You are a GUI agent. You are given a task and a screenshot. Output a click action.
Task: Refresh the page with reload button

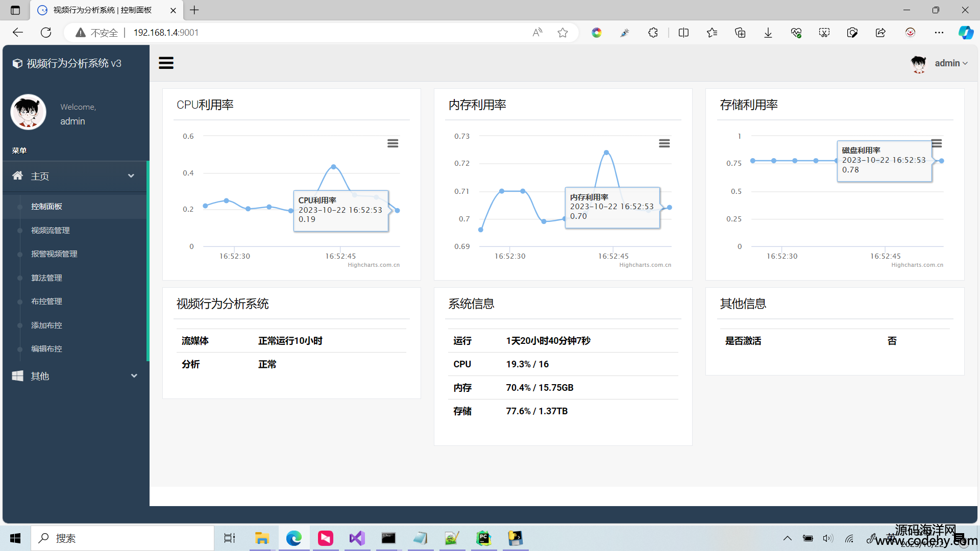click(46, 33)
